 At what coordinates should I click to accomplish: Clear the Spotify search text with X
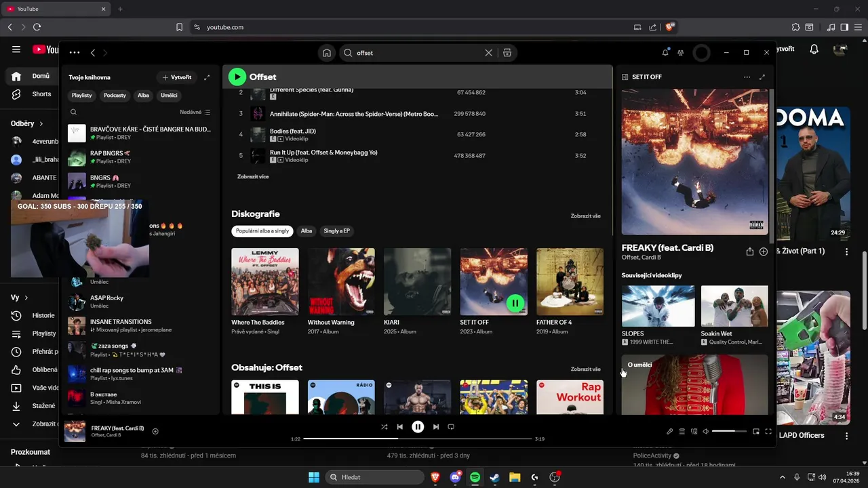tap(488, 53)
